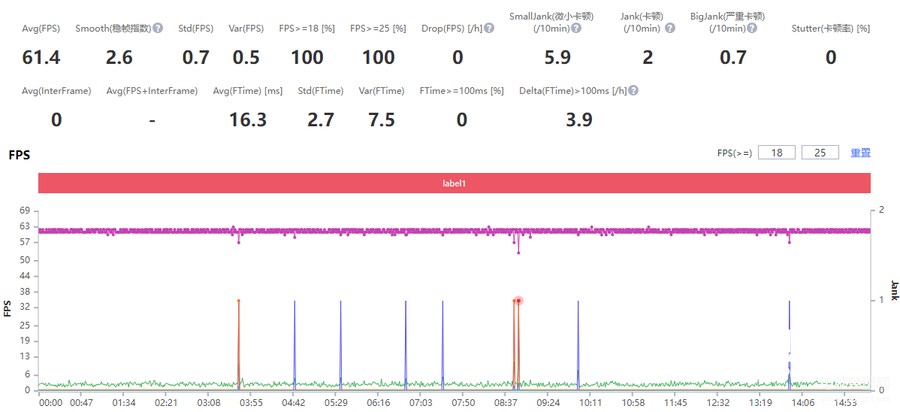Viewport: 900px width, 412px height.
Task: Click the second FPS threshold field showing 25
Action: tap(820, 153)
